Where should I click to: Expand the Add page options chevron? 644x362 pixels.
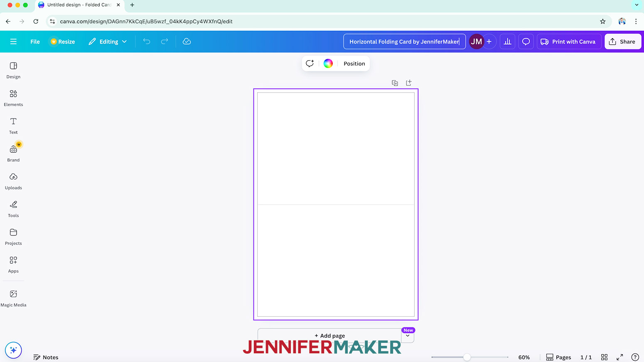[x=408, y=335]
